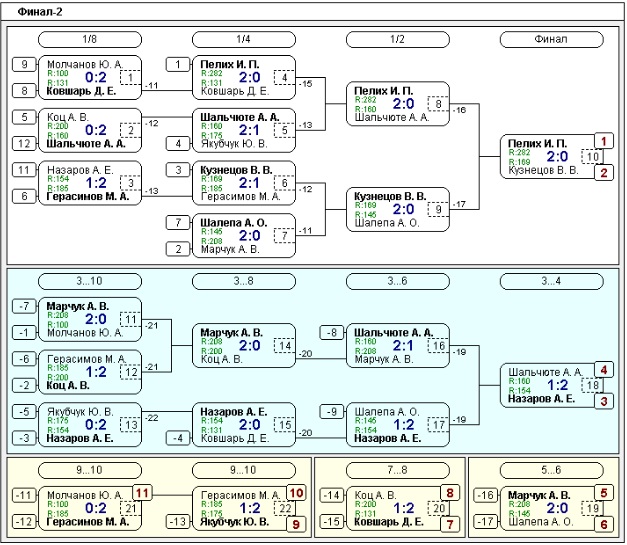Click dashed match number 14 box
Viewport: 627px width, 545px height.
click(x=284, y=345)
